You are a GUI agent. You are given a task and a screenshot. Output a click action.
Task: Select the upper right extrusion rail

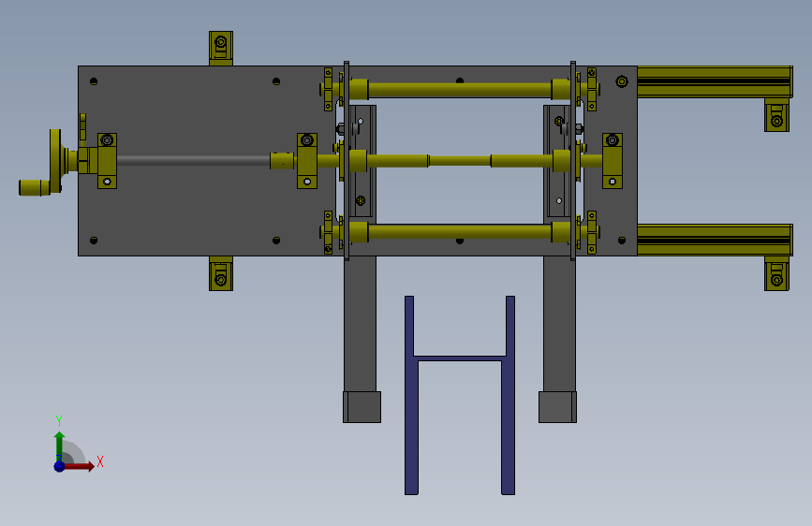point(715,81)
